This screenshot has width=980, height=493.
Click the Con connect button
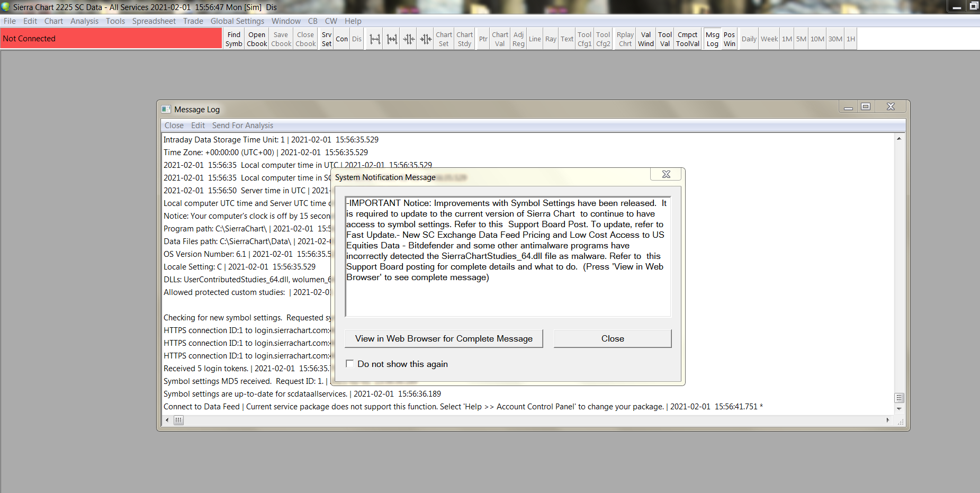(x=342, y=39)
